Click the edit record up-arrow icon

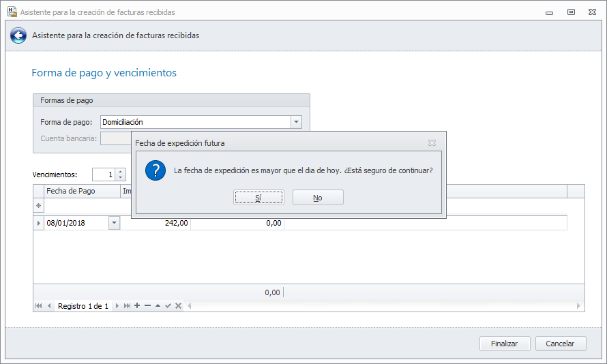[158, 305]
